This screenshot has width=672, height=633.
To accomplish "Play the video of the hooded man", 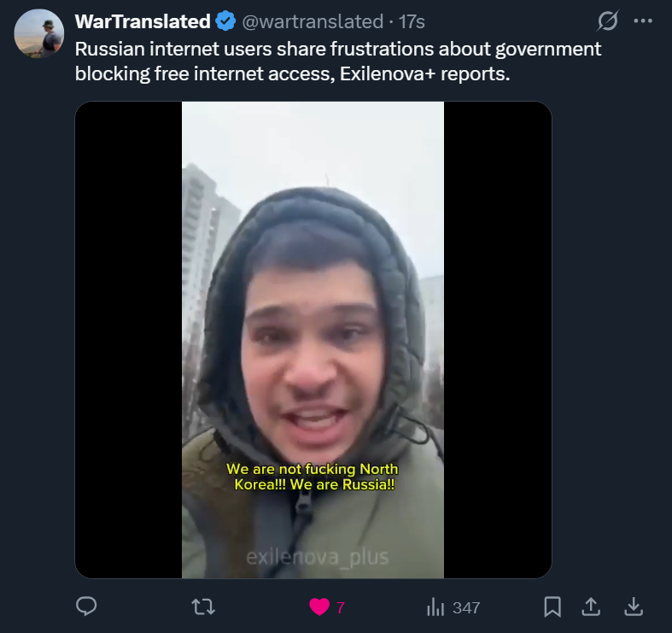I will 313,340.
